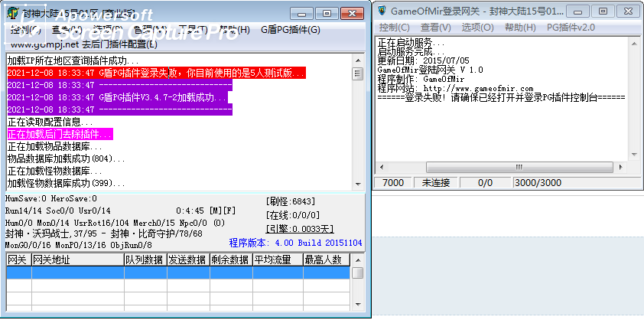Click the server log scrollbar down arrow
Screen dimensions: 644x320
click(358, 184)
